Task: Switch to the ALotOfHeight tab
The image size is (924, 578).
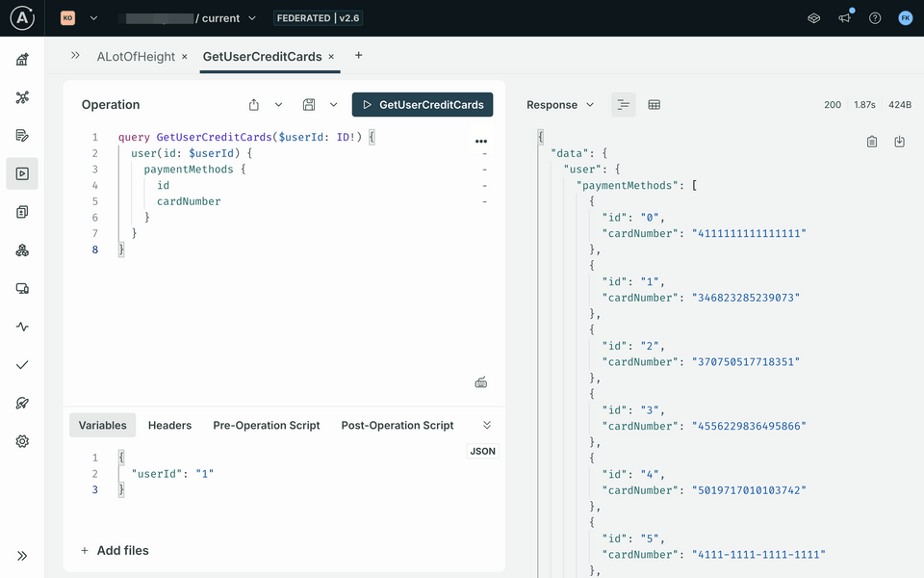Action: [136, 56]
